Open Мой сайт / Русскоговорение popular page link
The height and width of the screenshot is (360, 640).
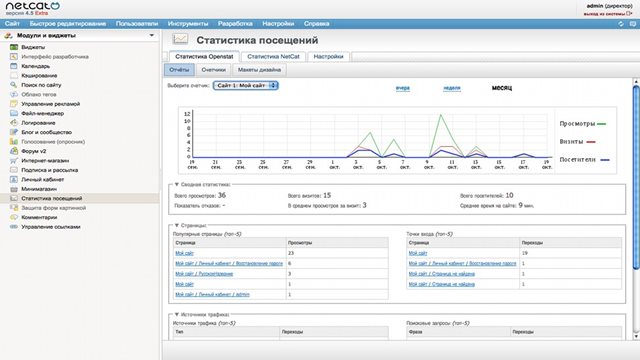click(204, 274)
